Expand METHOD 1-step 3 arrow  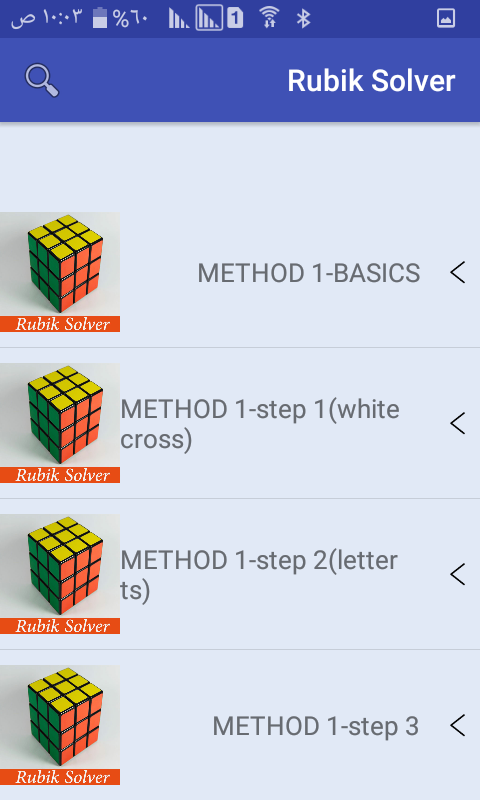point(458,725)
